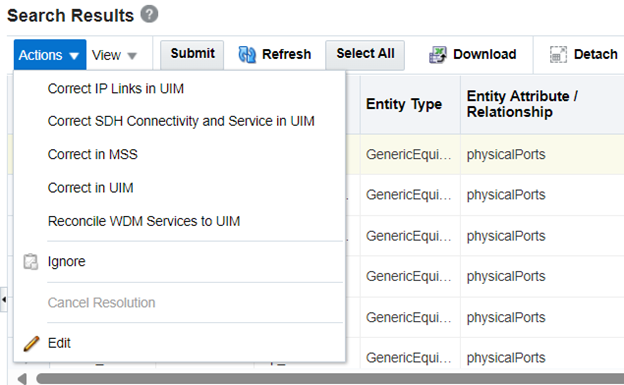The image size is (624, 385).
Task: Click the scroll-left arrow at bottom
Action: click(x=22, y=379)
